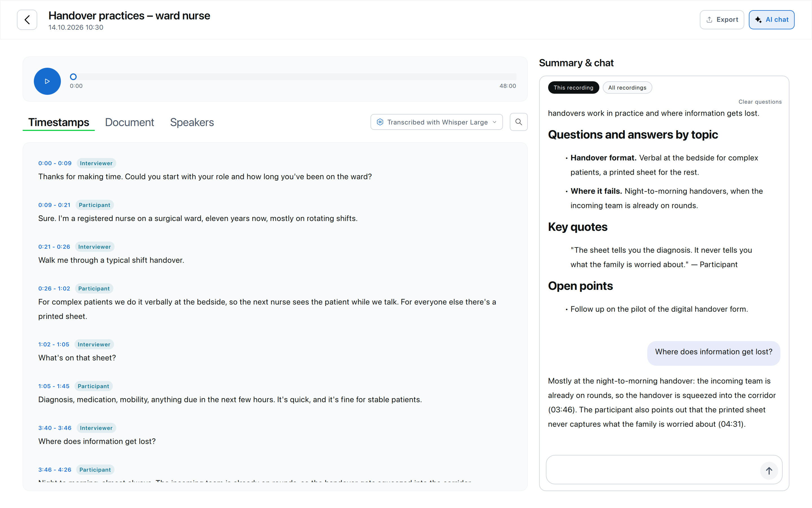Click the "Key quotes" heading
The width and height of the screenshot is (812, 508).
577,227
